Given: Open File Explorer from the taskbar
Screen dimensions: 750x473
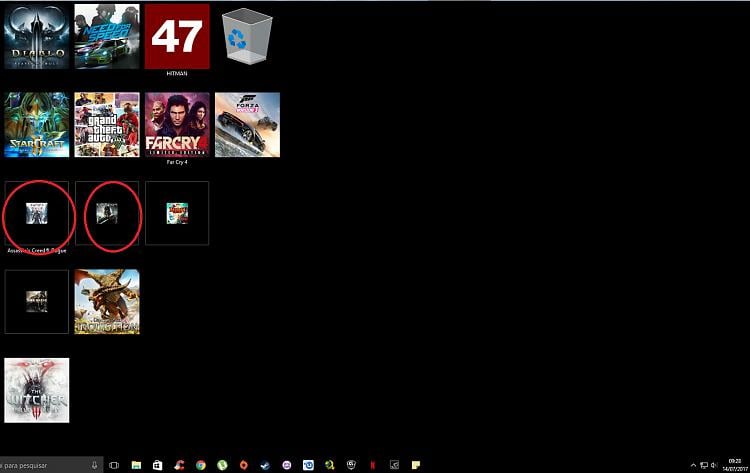Looking at the screenshot, I should pyautogui.click(x=136, y=465).
